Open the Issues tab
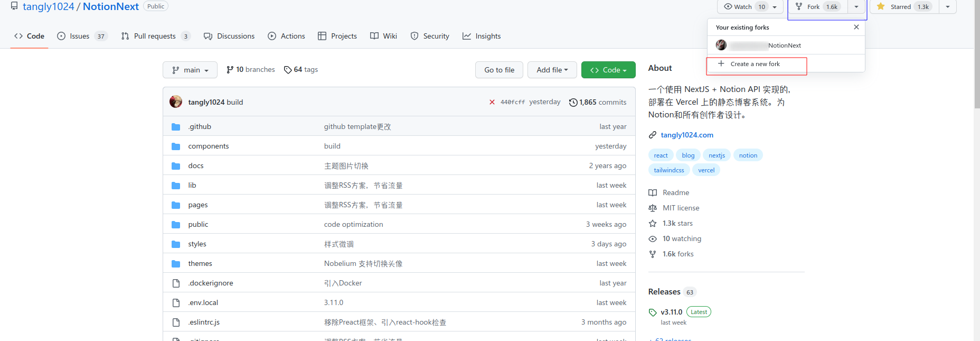The height and width of the screenshot is (341, 980). (x=82, y=36)
